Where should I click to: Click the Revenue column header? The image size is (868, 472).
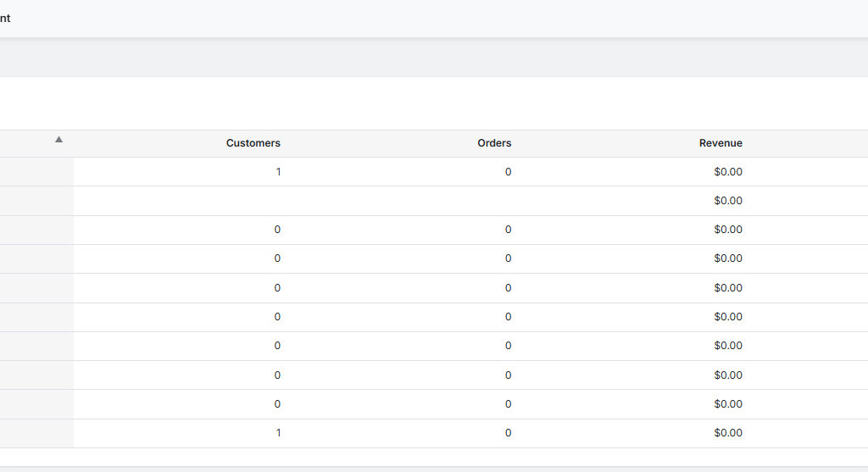click(721, 143)
